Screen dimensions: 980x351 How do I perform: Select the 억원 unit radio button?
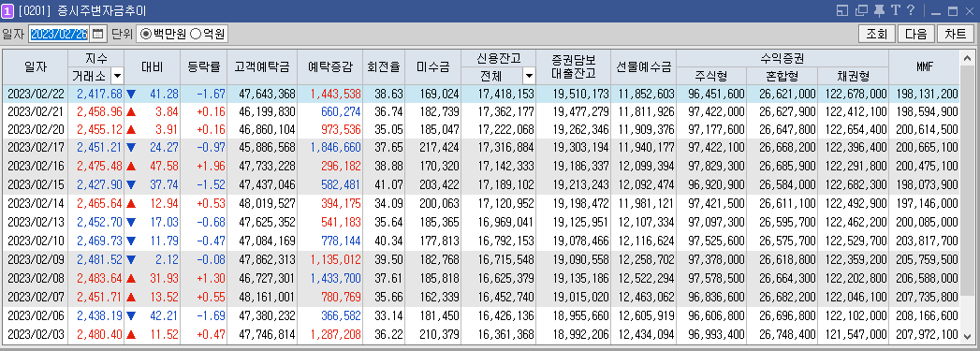pos(195,34)
